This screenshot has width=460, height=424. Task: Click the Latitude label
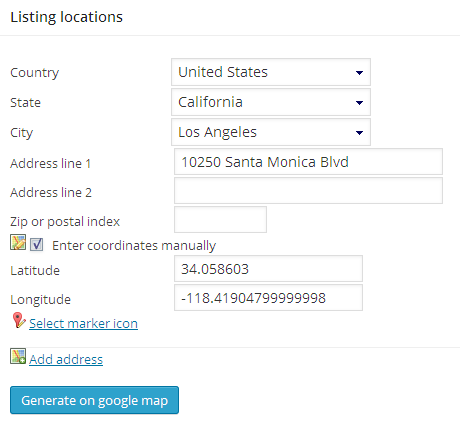(35, 270)
